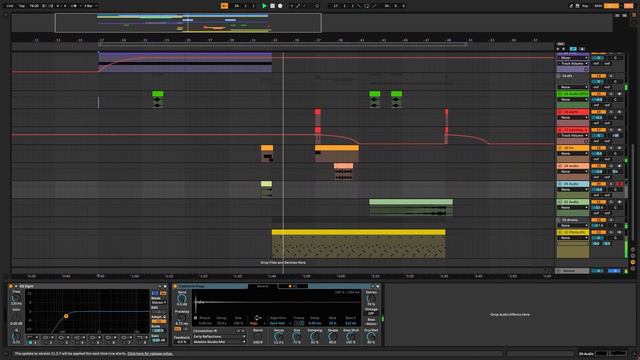Solo the 31 Audio track
Viewport: 640px width, 360px height.
click(x=611, y=202)
